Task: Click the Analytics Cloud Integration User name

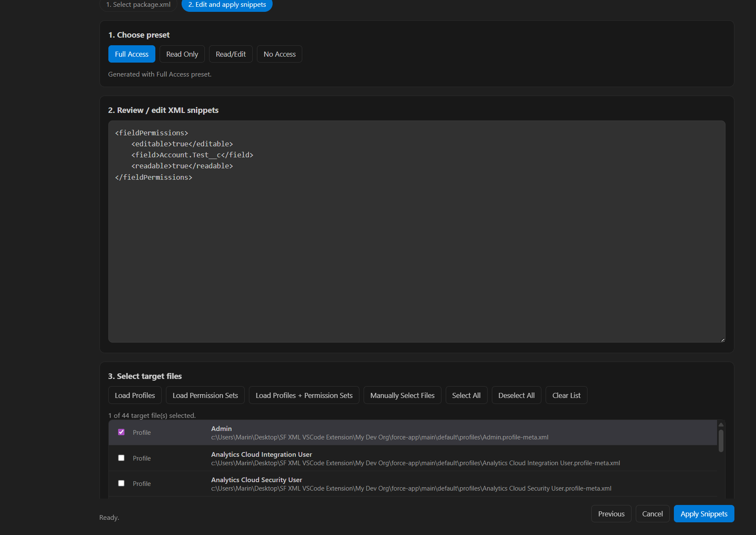Action: (262, 454)
